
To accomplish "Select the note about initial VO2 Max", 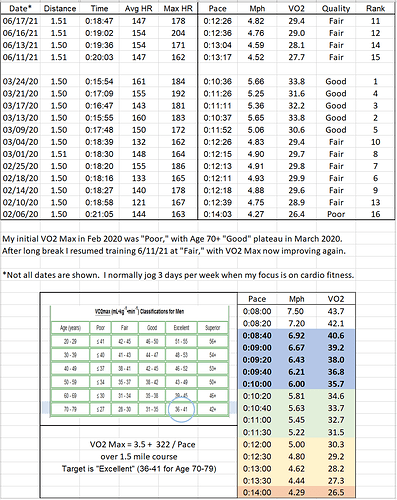I will coord(172,239).
